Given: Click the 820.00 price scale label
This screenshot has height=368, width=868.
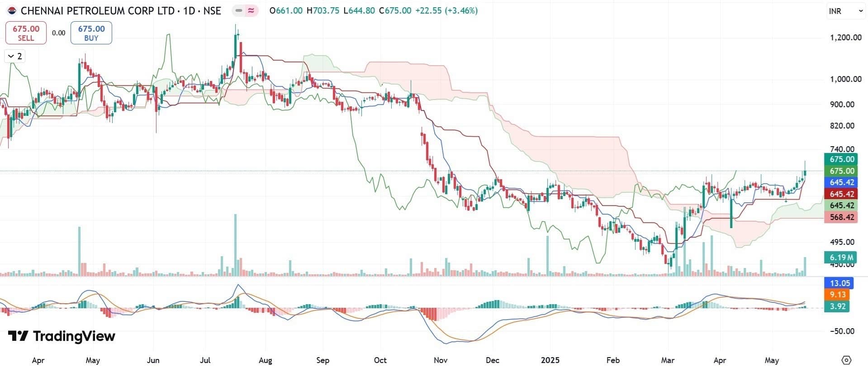Looking at the screenshot, I should pyautogui.click(x=842, y=126).
